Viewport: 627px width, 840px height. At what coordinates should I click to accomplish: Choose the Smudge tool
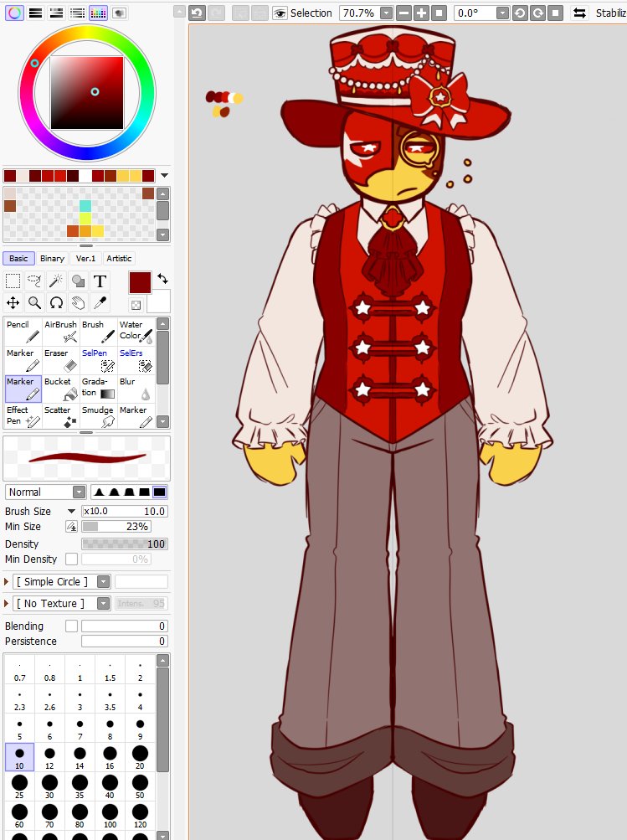(99, 416)
